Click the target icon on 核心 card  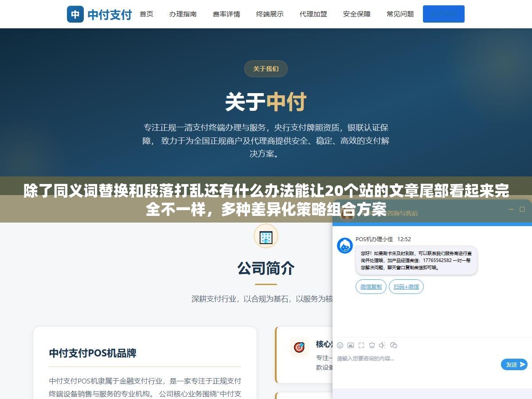pyautogui.click(x=299, y=347)
